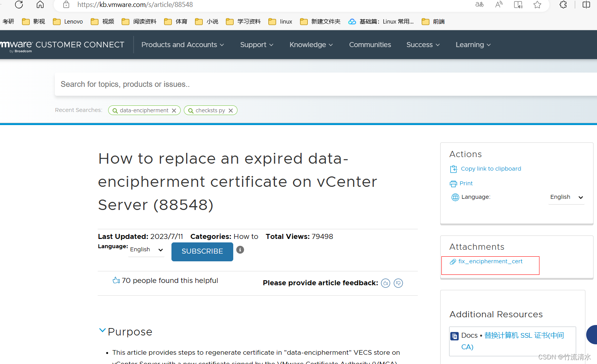The width and height of the screenshot is (597, 364).
Task: Activate the read aloud icon
Action: (499, 5)
